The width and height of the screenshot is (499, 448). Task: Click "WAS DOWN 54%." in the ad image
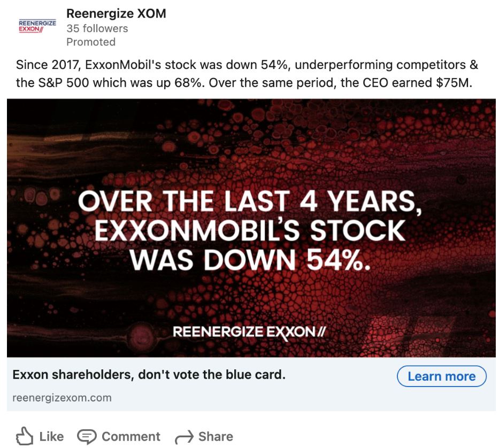pyautogui.click(x=250, y=259)
